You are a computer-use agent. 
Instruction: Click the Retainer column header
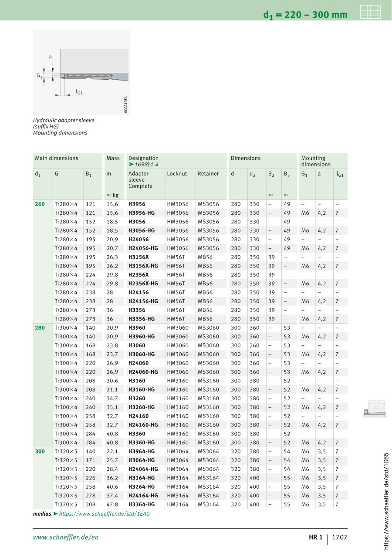pyautogui.click(x=208, y=174)
